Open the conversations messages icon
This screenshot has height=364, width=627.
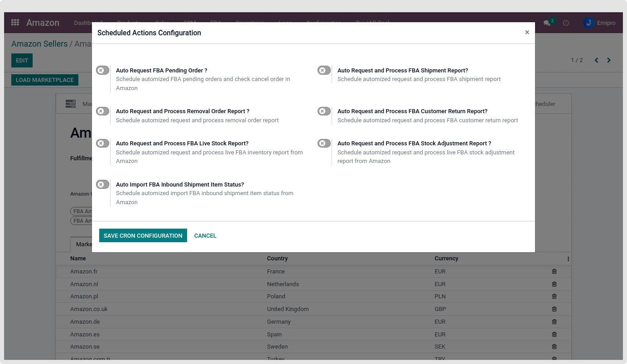click(547, 23)
